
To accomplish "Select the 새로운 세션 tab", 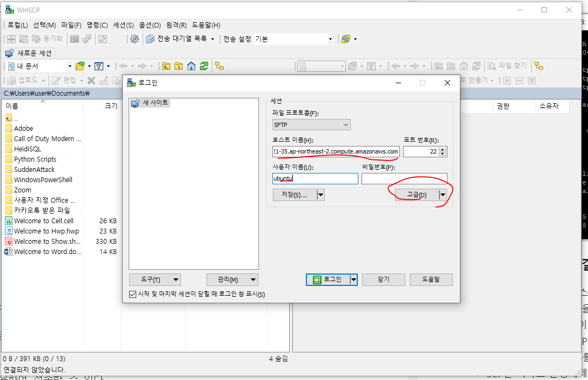I will tap(29, 53).
